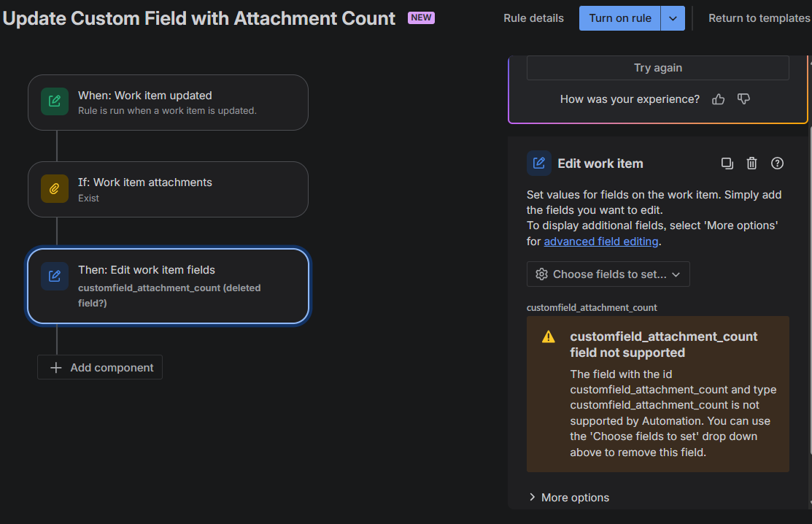The image size is (812, 524).
Task: Select the If: Work item attachments condition
Action: [x=168, y=190]
